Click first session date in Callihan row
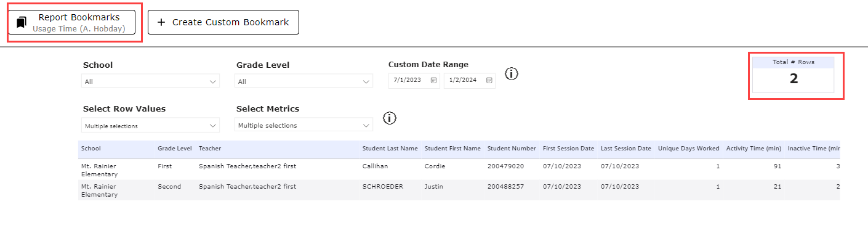 561,166
